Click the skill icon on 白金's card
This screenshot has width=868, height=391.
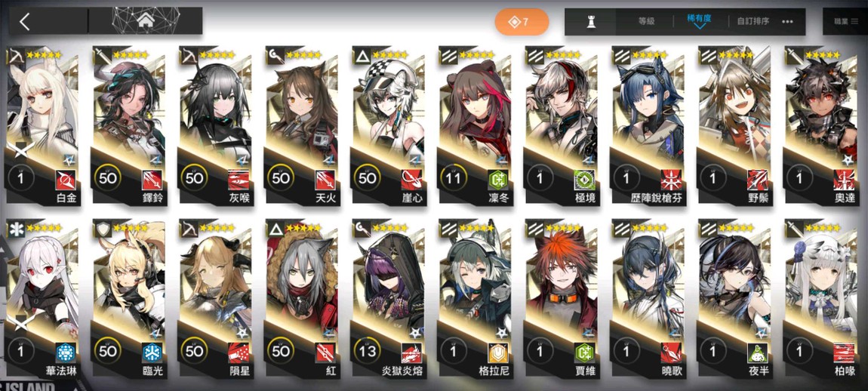point(66,180)
